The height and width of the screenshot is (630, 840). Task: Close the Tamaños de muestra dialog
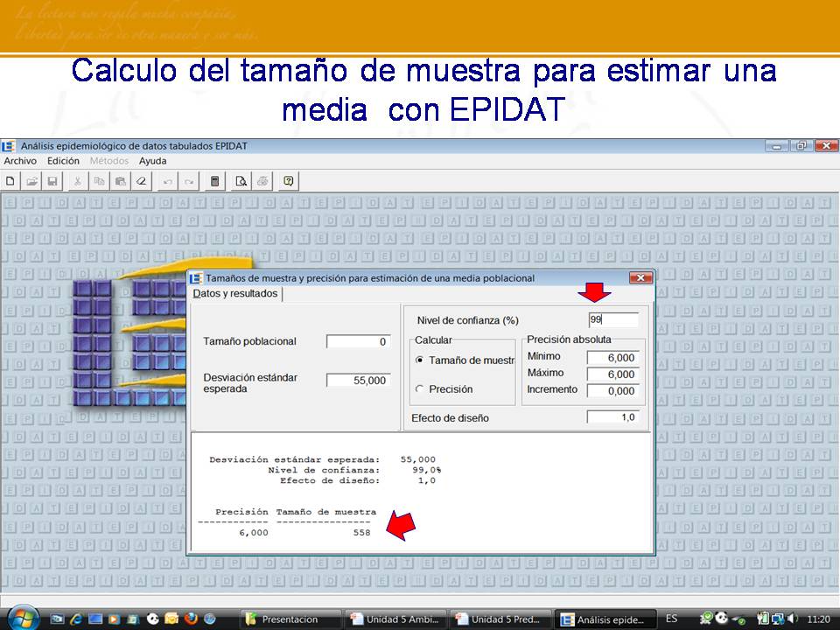(640, 277)
